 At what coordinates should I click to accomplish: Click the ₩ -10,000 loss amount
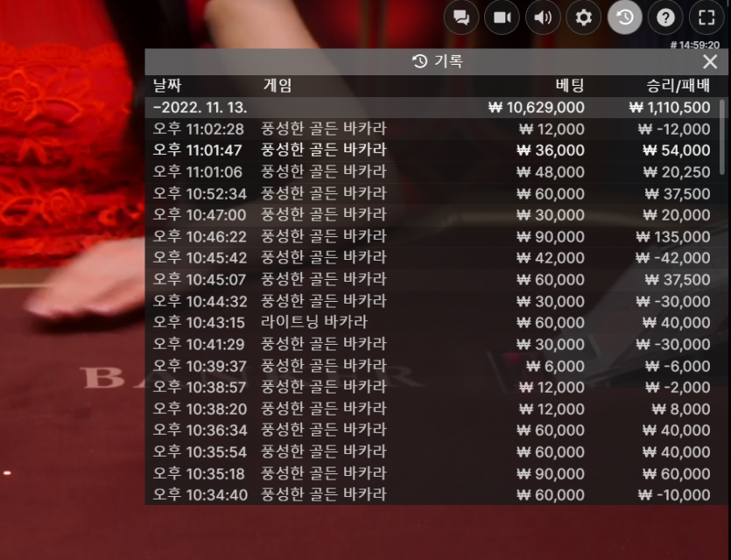pos(674,494)
